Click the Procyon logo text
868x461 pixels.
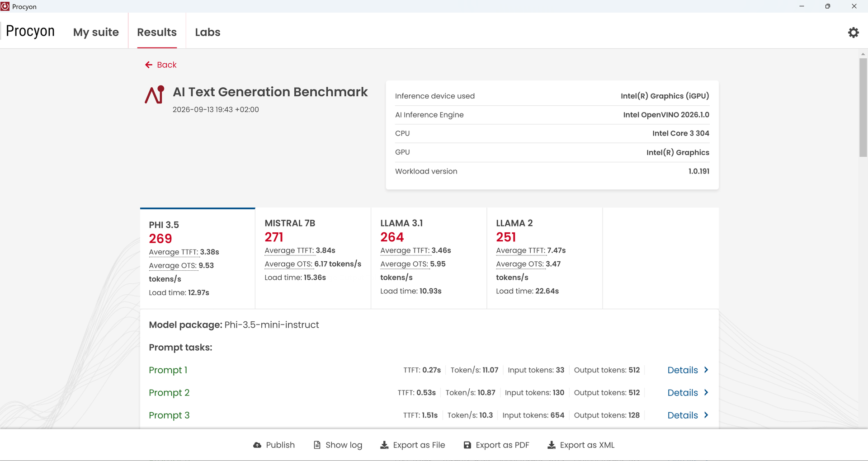[30, 31]
